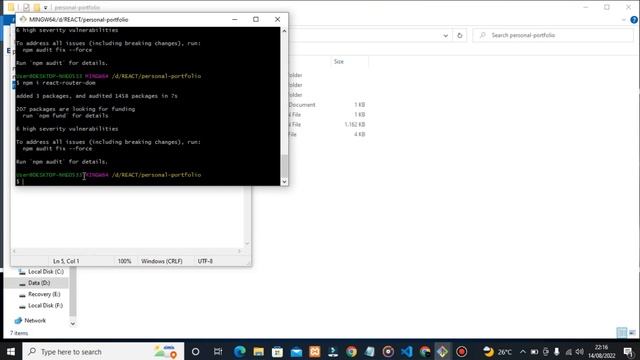
Task: Click Ln 5, Col 1 in status bar
Action: pyautogui.click(x=66, y=261)
